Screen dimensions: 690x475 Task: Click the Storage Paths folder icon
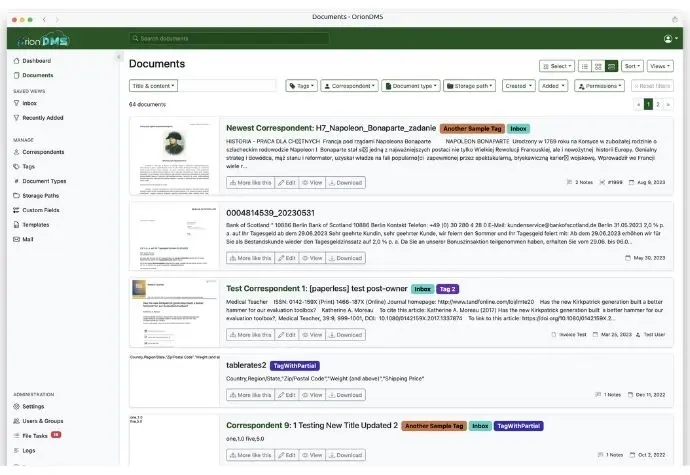(16, 195)
